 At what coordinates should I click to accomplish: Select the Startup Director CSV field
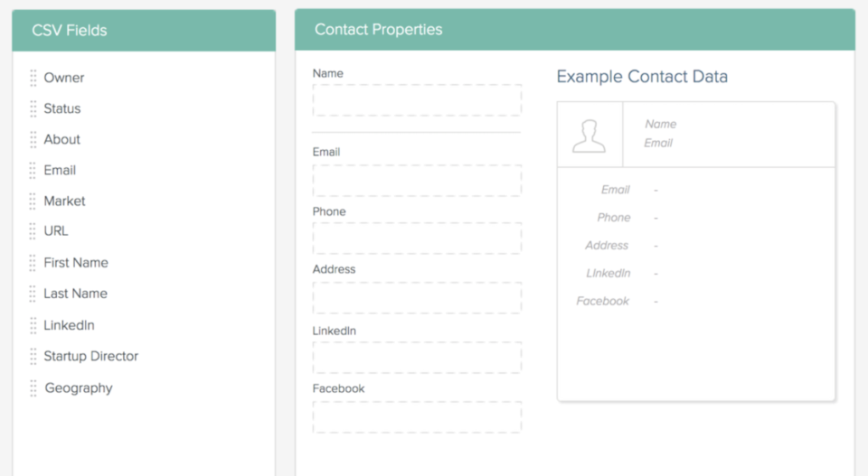click(x=90, y=356)
